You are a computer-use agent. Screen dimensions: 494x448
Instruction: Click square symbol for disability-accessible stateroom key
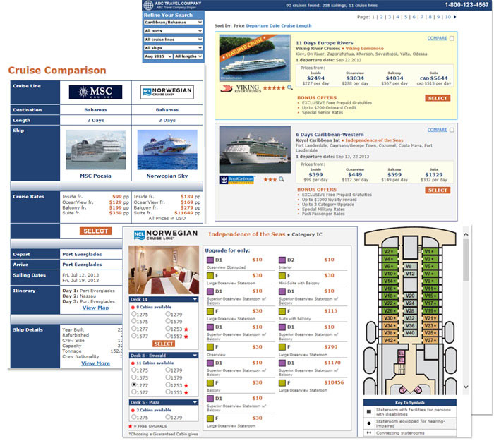pos(369,412)
